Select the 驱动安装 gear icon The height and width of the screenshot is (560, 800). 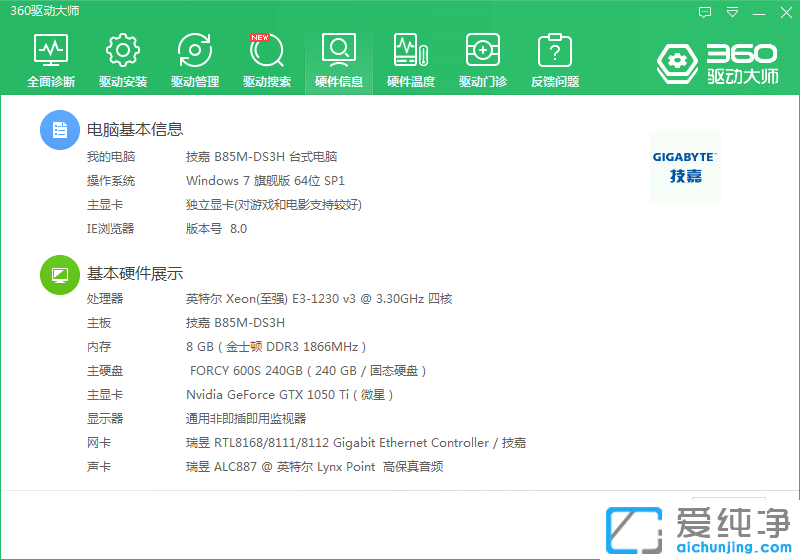tap(122, 50)
